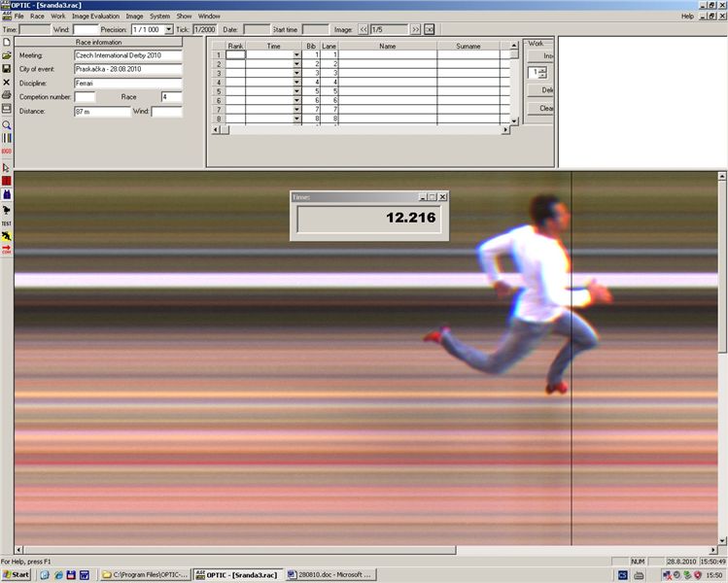Click the black bird icon in left toolbar
The width and height of the screenshot is (728, 583).
(7, 210)
